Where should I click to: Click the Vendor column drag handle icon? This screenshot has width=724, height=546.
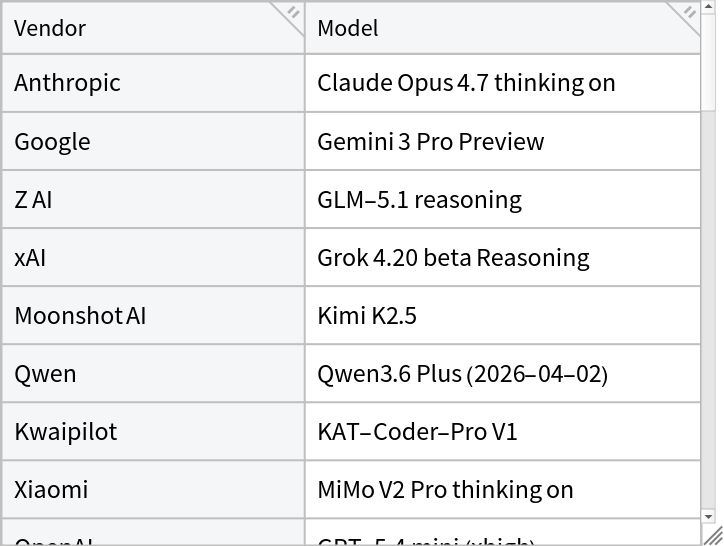point(293,13)
